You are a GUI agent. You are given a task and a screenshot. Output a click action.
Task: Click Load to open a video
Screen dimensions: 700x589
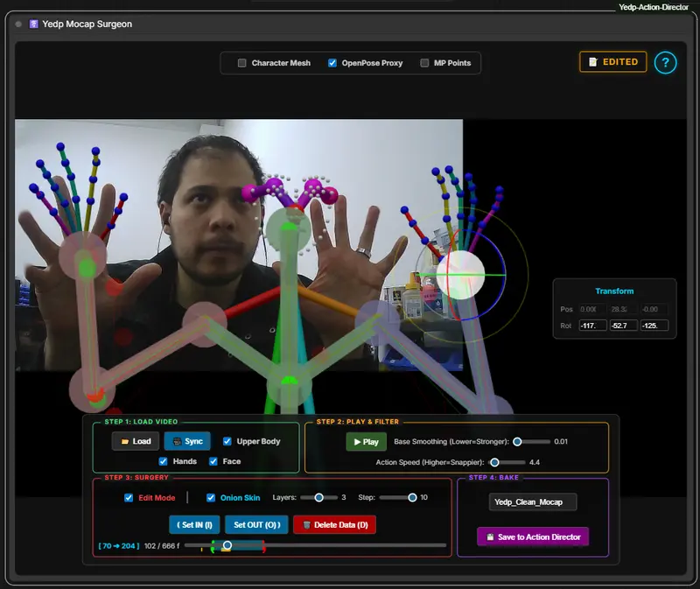point(136,441)
